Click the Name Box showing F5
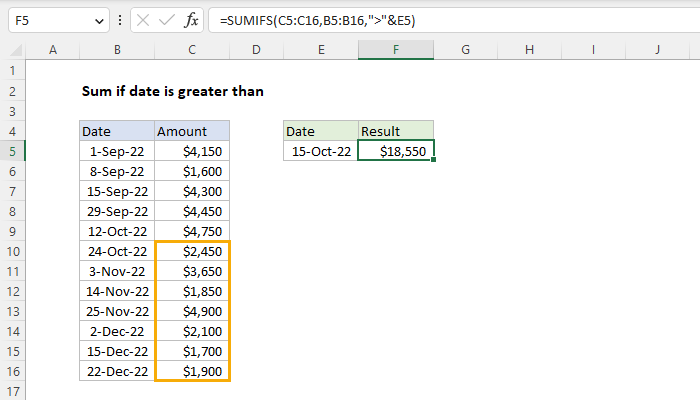This screenshot has width=700, height=400. [x=58, y=21]
